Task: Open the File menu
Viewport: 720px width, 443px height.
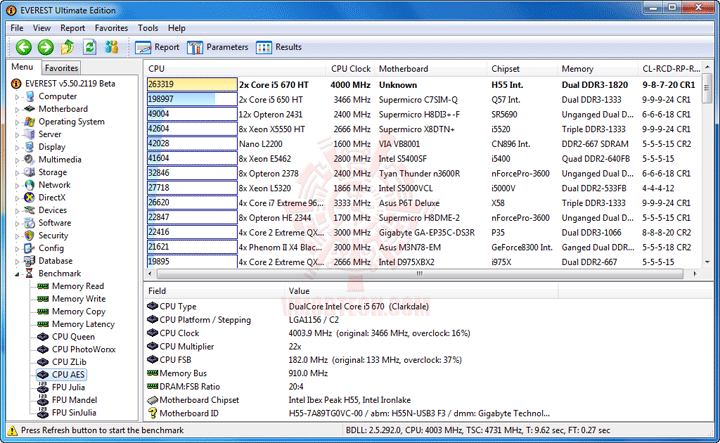Action: pyautogui.click(x=17, y=28)
